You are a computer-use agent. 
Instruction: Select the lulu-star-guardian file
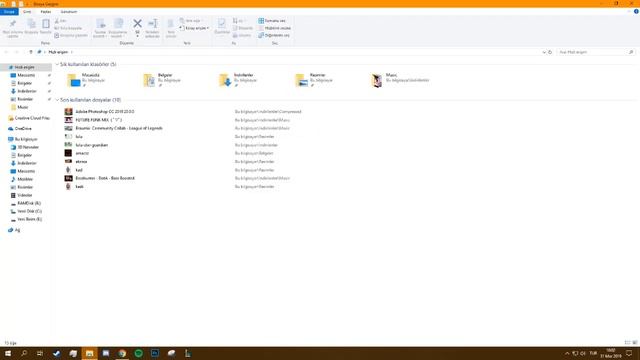91,145
